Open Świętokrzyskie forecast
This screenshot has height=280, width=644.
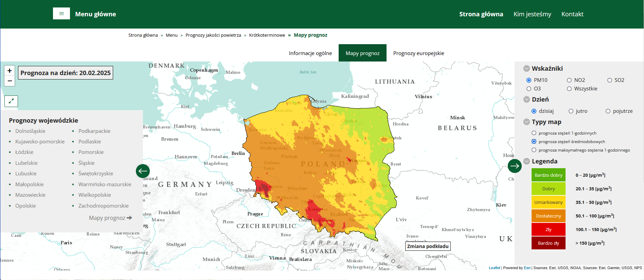click(x=96, y=174)
